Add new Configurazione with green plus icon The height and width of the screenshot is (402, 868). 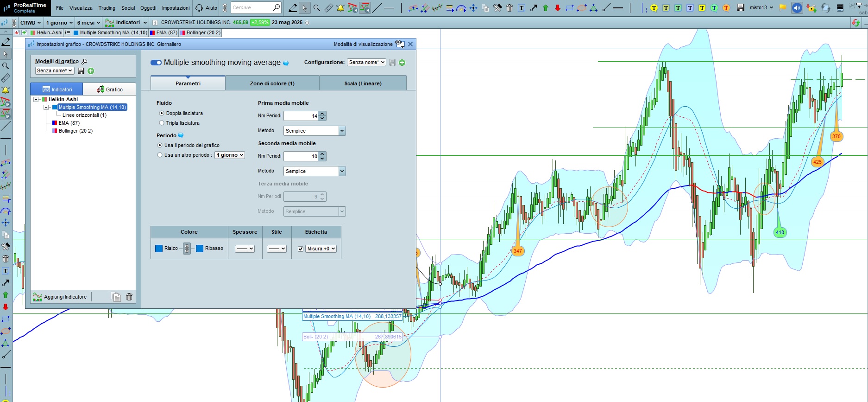[402, 63]
